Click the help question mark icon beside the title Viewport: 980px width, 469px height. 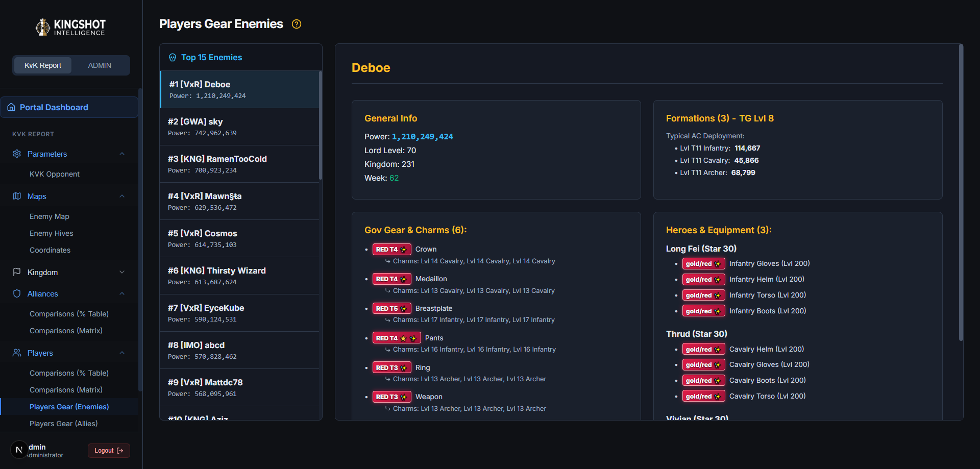(x=297, y=24)
